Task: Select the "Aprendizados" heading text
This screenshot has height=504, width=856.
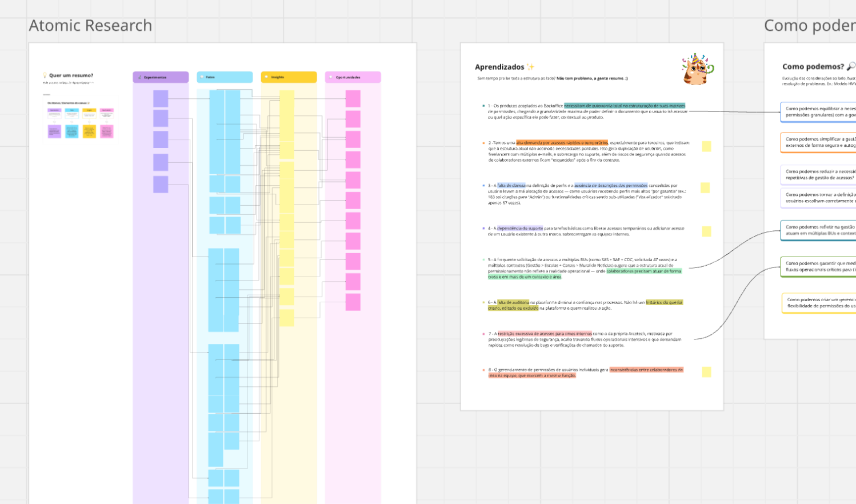Action: (x=499, y=67)
